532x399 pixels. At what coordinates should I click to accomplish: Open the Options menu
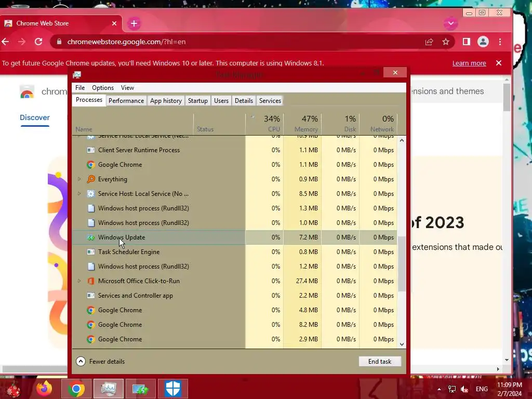point(103,88)
